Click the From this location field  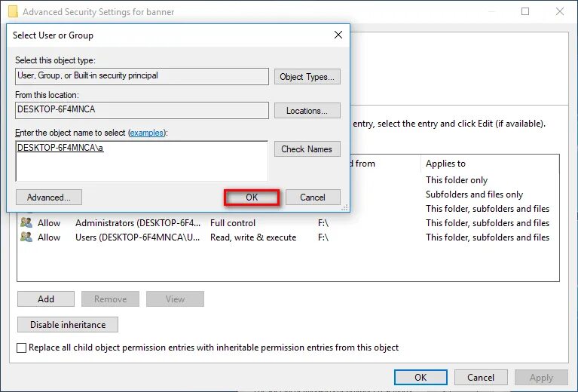142,110
